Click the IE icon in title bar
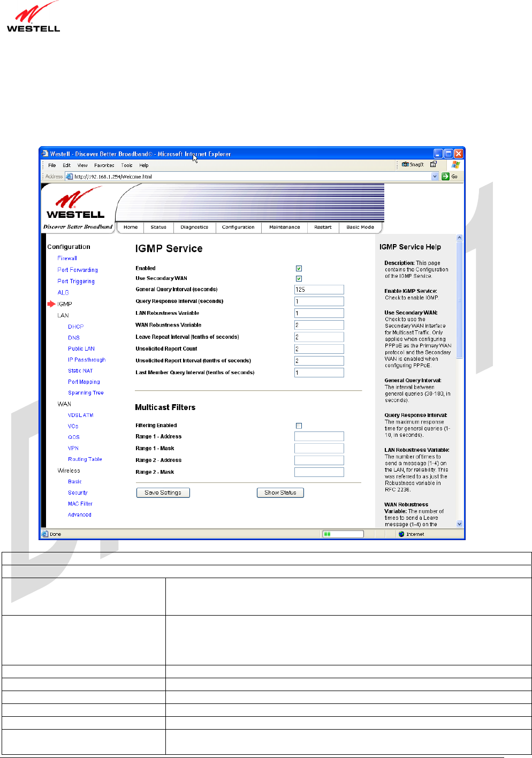Image resolution: width=532 pixels, height=758 pixels. [45, 154]
